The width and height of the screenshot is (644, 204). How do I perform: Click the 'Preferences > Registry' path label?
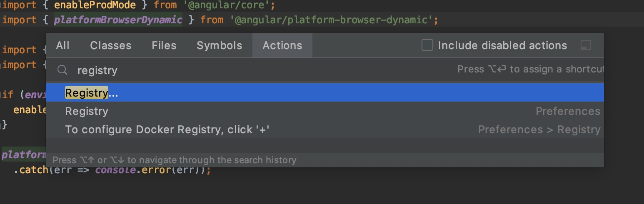[539, 129]
